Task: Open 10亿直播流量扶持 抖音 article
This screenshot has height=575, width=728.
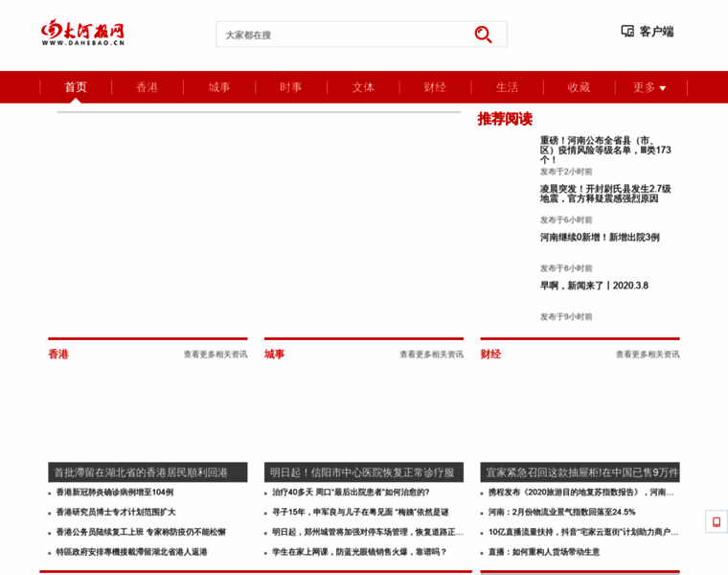Action: click(x=583, y=532)
